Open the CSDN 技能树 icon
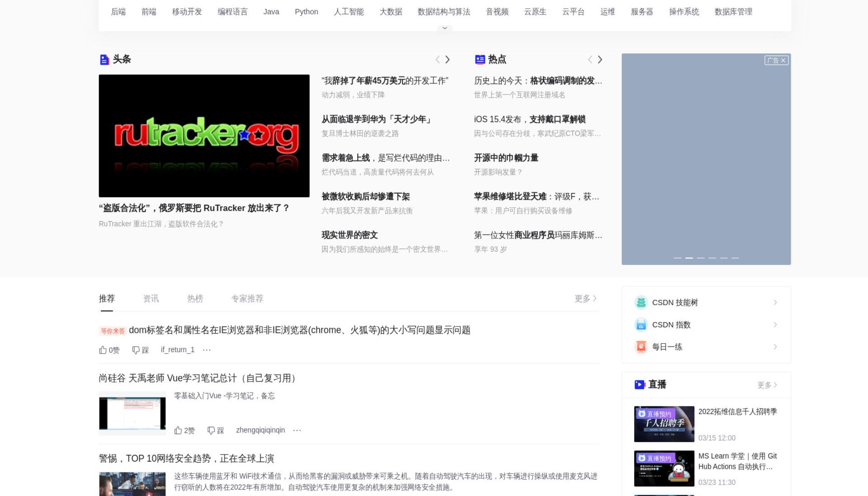Image resolution: width=868 pixels, height=496 pixels. (641, 302)
